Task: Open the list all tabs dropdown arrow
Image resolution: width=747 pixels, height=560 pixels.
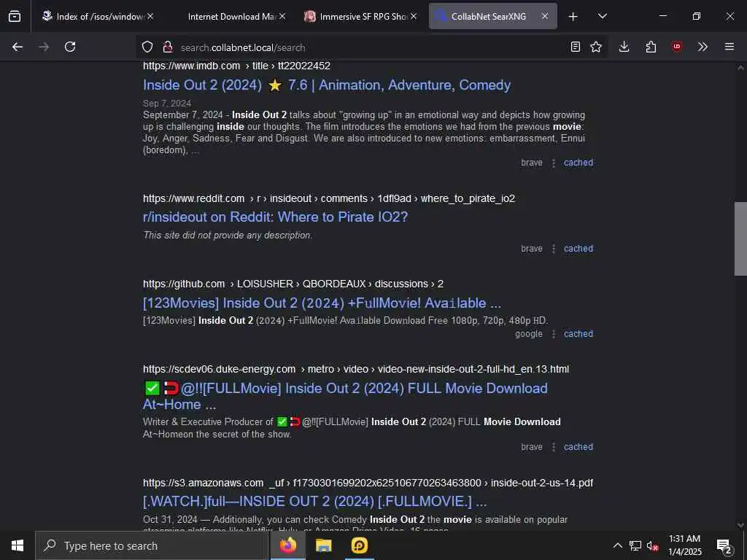Action: tap(602, 16)
